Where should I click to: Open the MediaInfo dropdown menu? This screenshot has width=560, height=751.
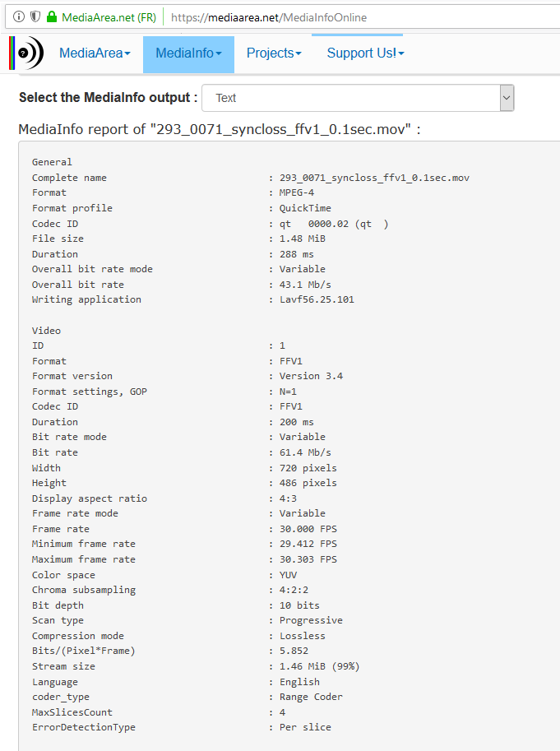(x=188, y=54)
